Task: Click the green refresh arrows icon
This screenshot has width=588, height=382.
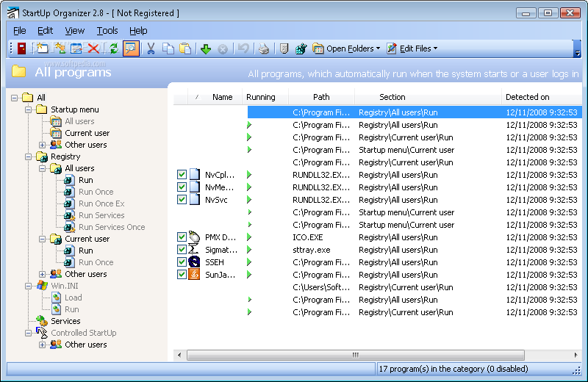Action: click(114, 48)
